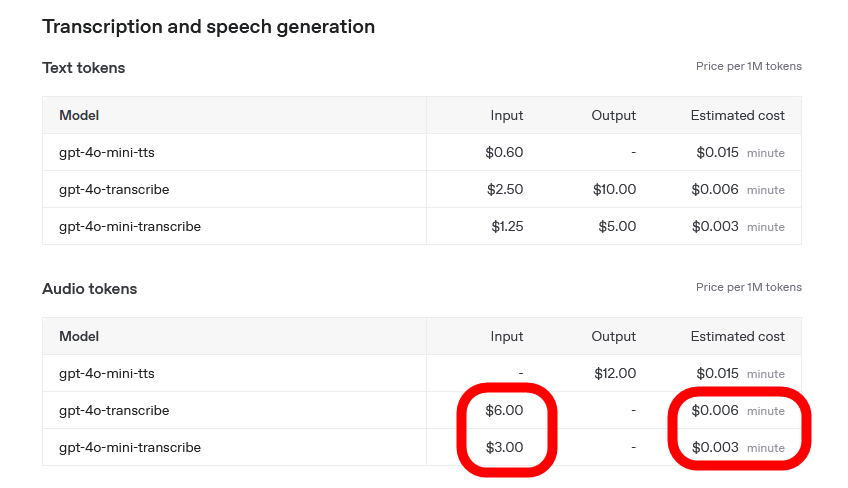Screen dimensions: 848x488
Task: Click the "Audio tokens" section heading
Action: [89, 289]
